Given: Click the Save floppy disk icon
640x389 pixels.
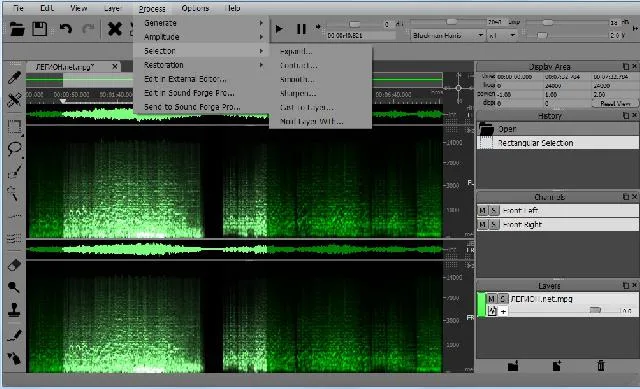Looking at the screenshot, I should click(x=40, y=29).
